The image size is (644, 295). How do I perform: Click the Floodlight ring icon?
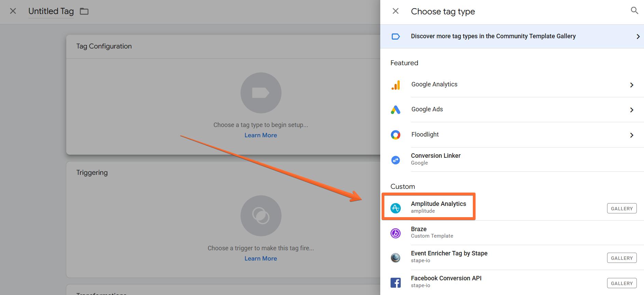click(396, 135)
